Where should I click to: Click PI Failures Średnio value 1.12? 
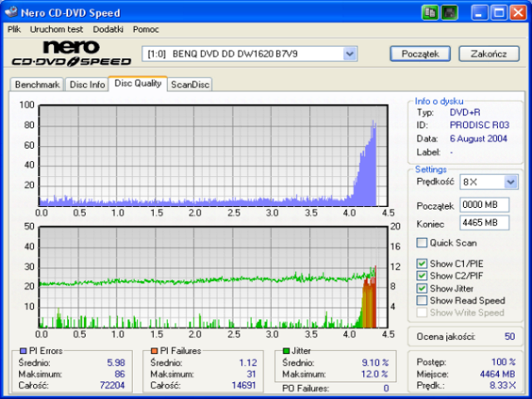(x=248, y=362)
